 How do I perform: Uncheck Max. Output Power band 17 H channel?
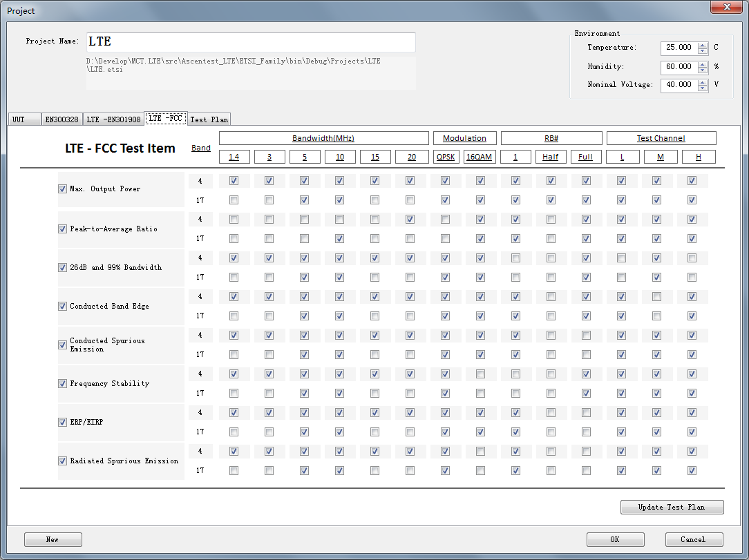(x=692, y=200)
